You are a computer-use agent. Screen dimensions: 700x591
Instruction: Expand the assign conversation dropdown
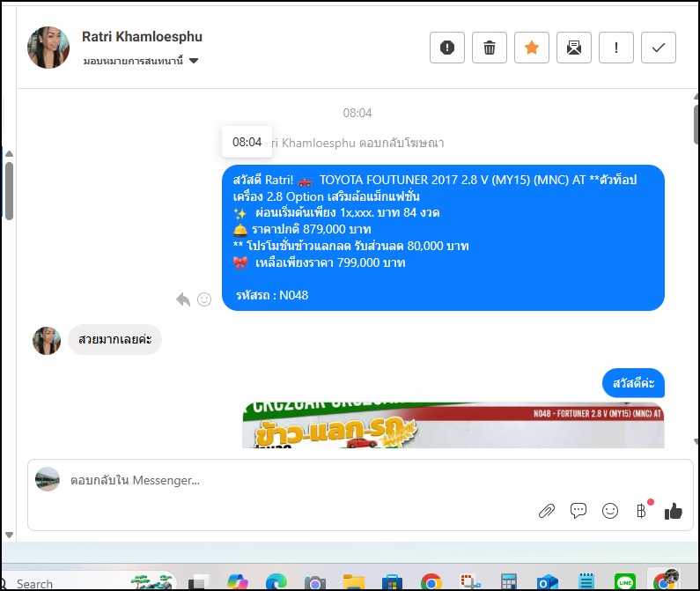141,61
